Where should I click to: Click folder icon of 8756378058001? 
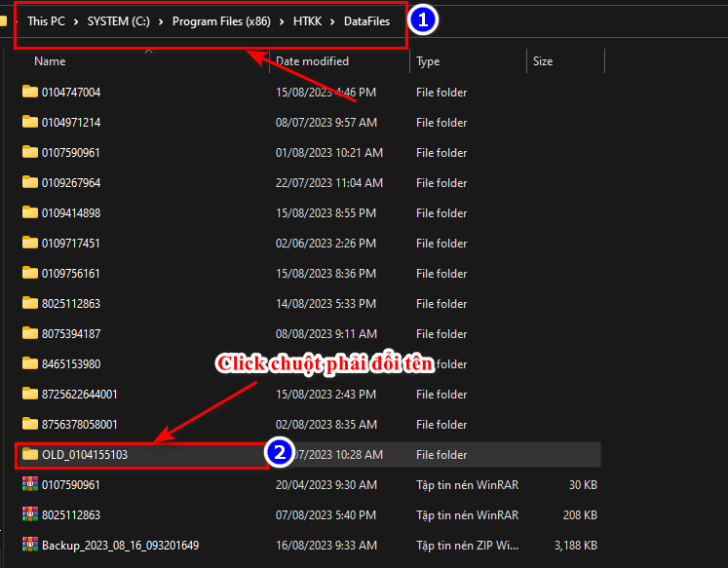coord(29,425)
